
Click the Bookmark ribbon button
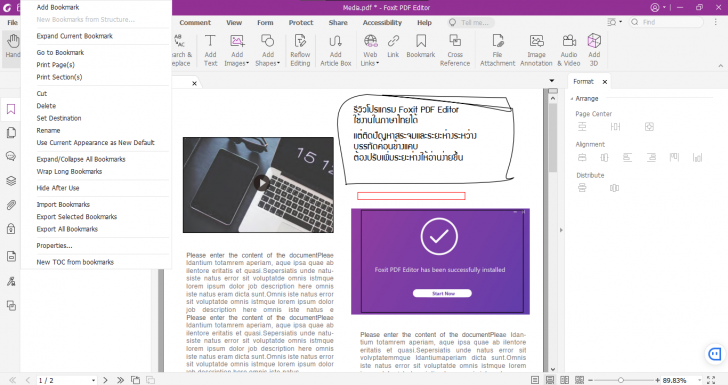[421, 46]
